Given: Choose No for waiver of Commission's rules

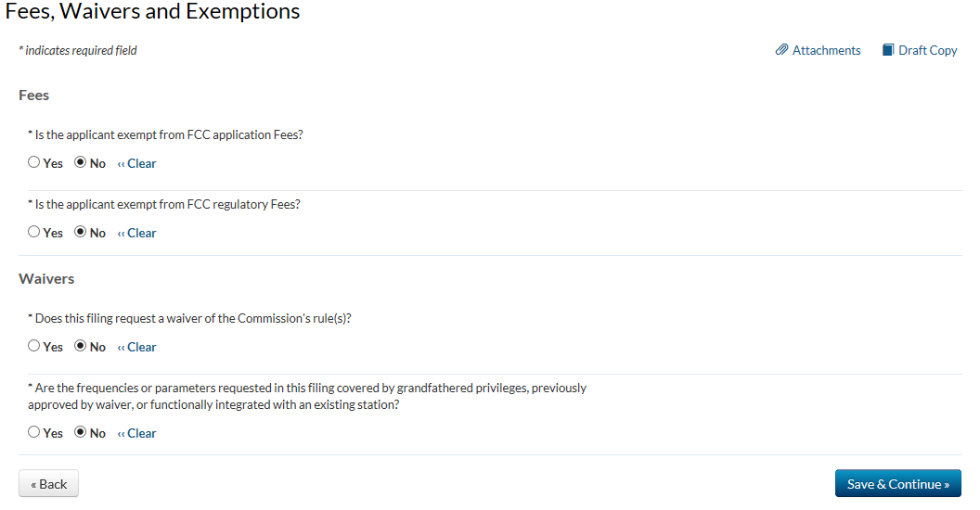Looking at the screenshot, I should [x=81, y=346].
